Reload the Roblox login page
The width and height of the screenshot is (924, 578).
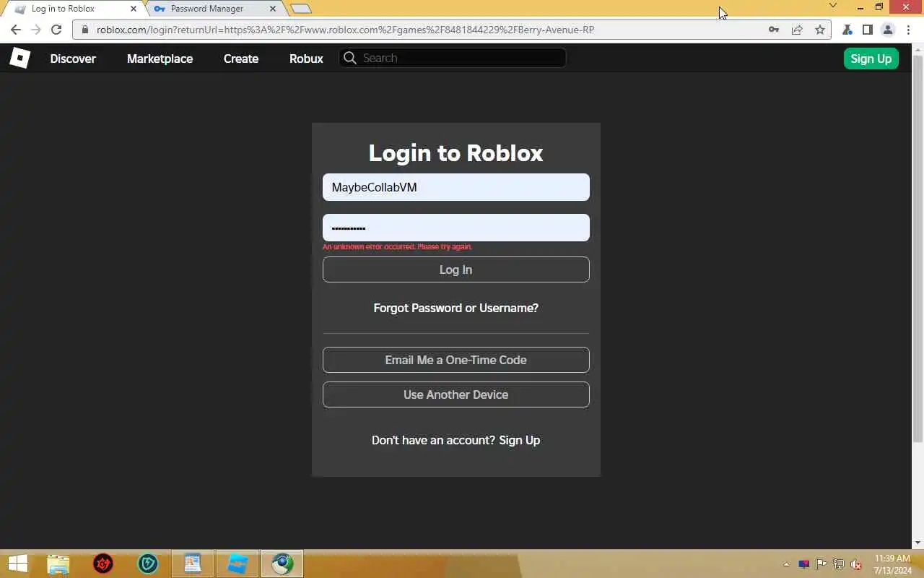click(56, 30)
